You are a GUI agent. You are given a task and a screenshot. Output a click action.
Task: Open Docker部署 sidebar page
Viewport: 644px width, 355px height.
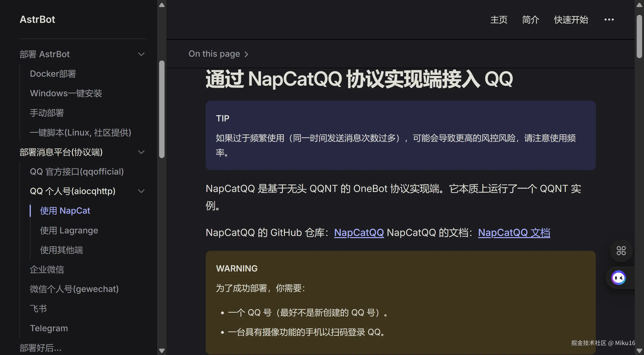point(53,74)
